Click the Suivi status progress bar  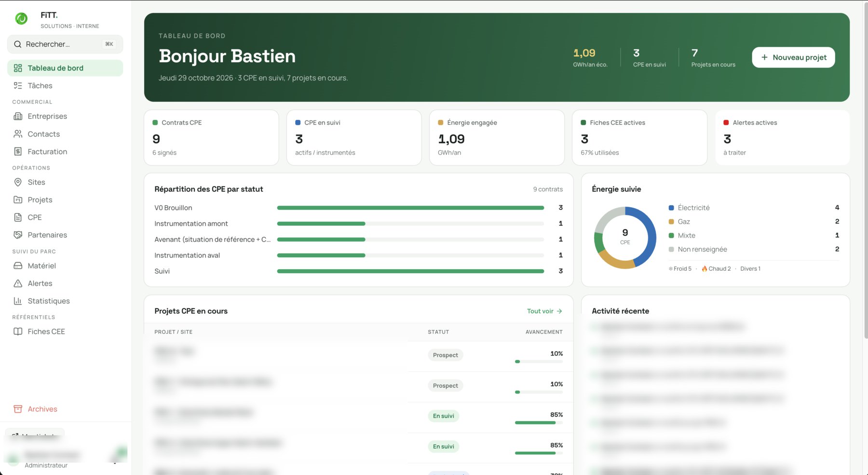410,271
